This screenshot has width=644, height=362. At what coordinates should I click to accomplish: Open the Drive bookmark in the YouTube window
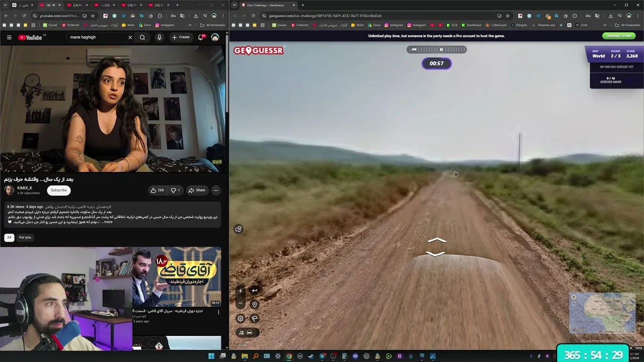pos(144,25)
